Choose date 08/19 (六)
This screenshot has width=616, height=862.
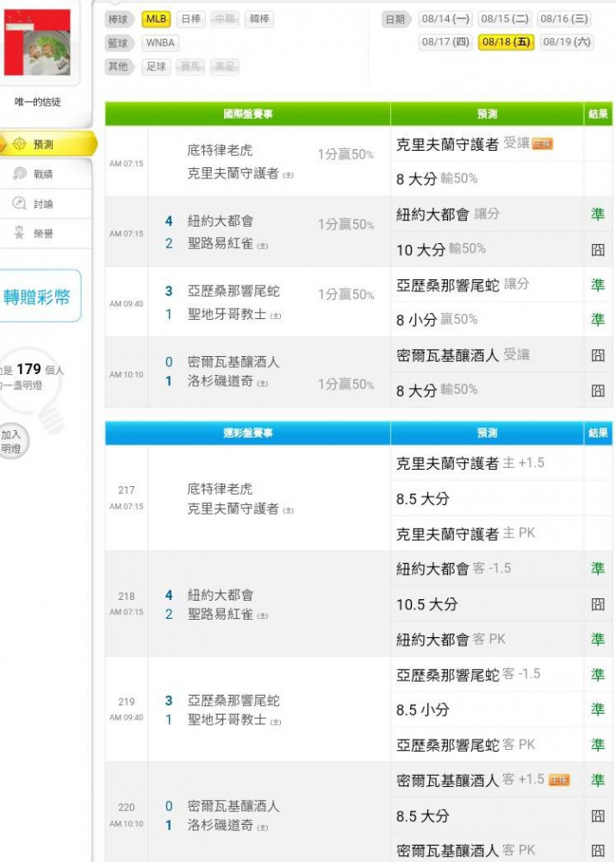point(566,41)
